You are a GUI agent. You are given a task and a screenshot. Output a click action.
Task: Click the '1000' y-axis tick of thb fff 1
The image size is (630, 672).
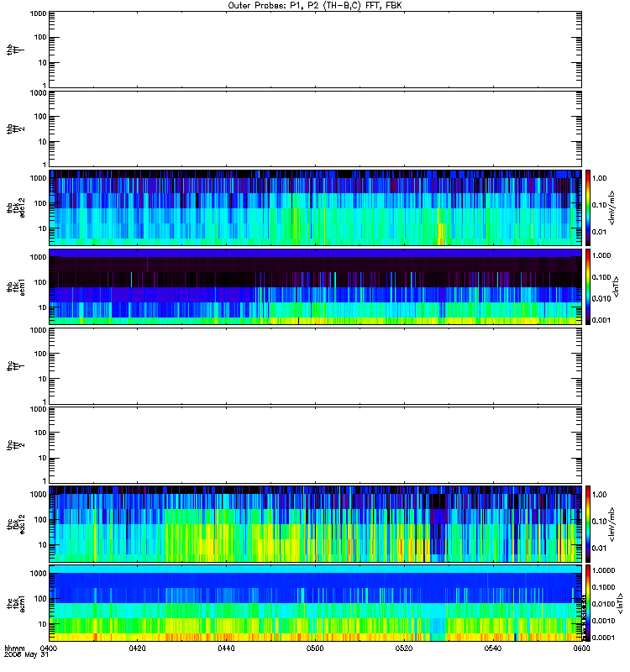[39, 13]
